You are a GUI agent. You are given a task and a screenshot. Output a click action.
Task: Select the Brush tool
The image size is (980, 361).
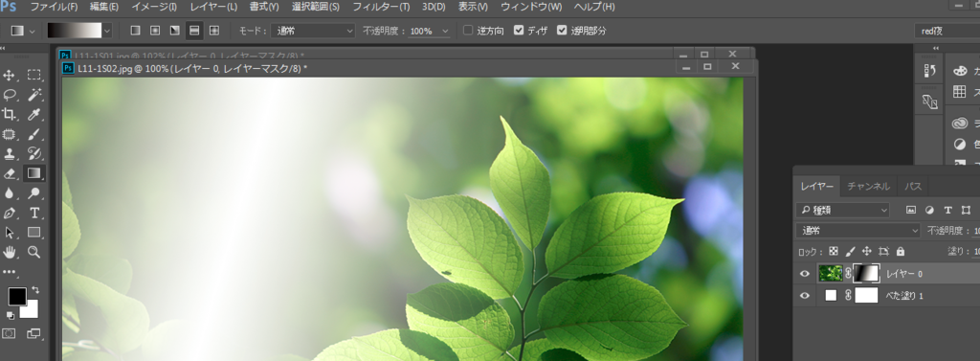(34, 134)
